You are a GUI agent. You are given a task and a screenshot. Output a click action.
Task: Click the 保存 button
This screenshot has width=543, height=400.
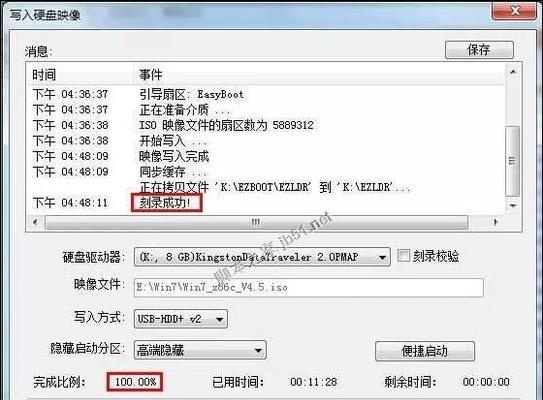coord(479,50)
